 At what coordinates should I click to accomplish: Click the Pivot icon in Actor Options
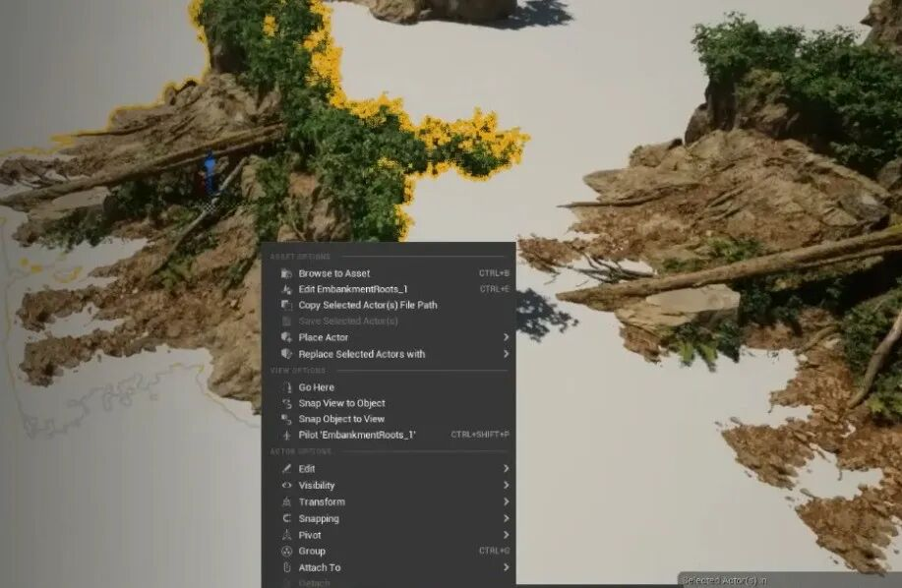(x=286, y=535)
